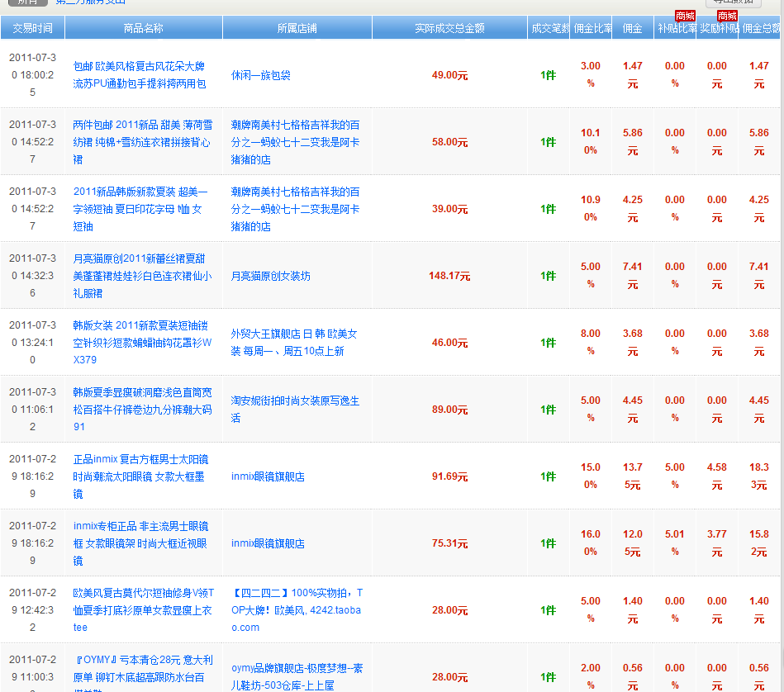
Task: Click the 奖励补贴 column header
Action: [x=717, y=28]
